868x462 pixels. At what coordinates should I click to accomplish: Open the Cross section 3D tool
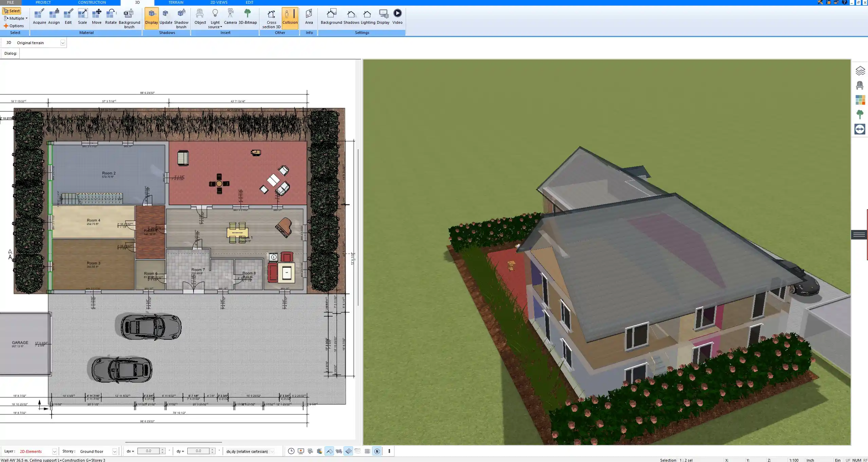tap(271, 18)
